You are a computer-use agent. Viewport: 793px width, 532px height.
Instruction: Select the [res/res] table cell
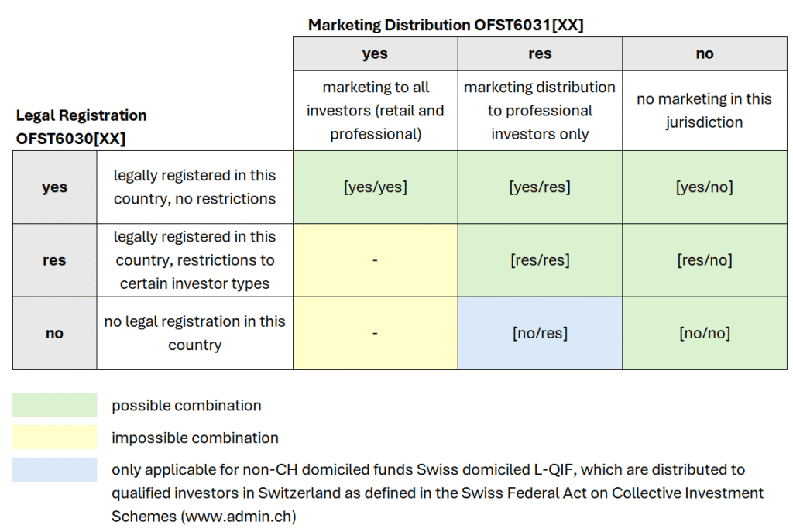(x=540, y=260)
